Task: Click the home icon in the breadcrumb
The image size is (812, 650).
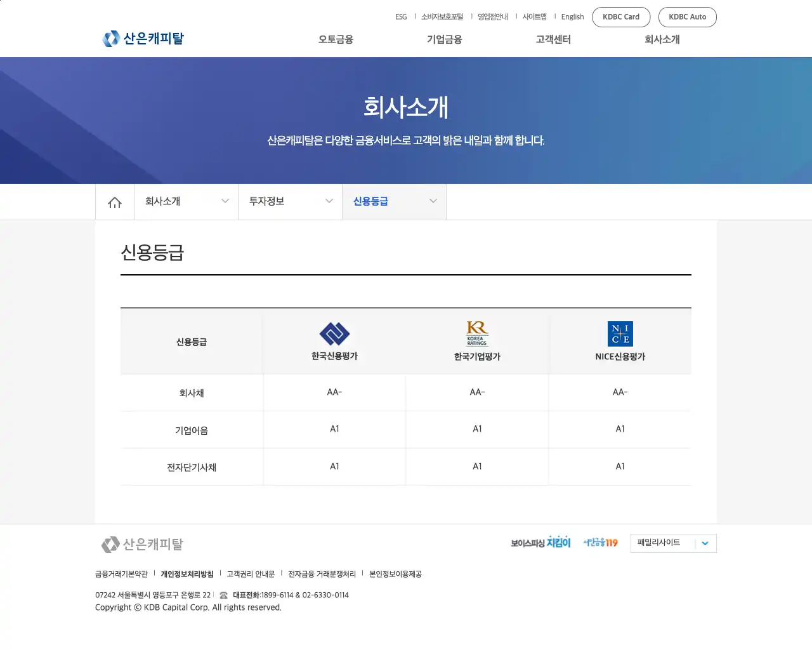Action: tap(114, 201)
